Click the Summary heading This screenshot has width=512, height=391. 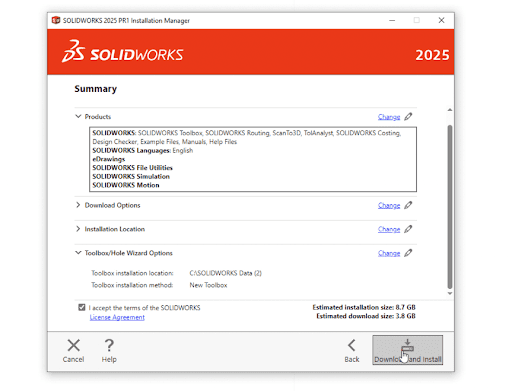(96, 89)
